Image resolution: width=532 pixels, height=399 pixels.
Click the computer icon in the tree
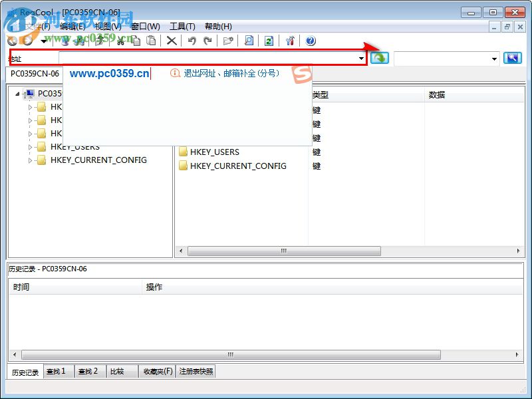coord(29,94)
